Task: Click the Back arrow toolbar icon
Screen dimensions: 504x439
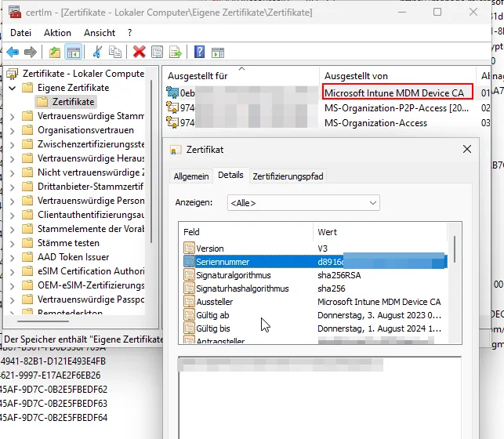Action: point(13,52)
